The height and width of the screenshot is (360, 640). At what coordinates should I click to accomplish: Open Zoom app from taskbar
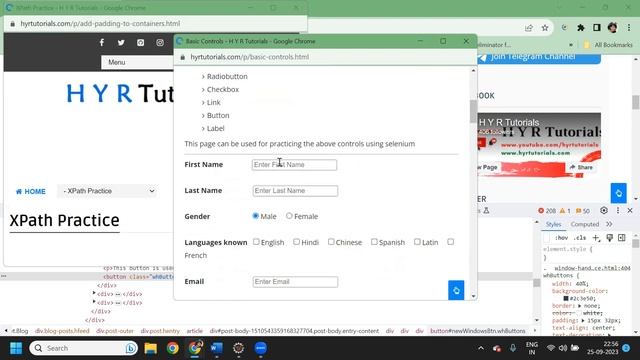pyautogui.click(x=260, y=348)
